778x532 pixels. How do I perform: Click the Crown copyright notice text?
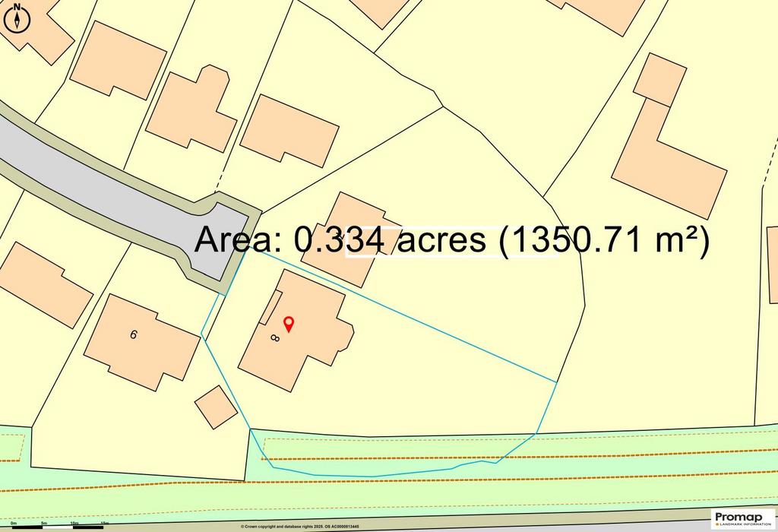299,527
